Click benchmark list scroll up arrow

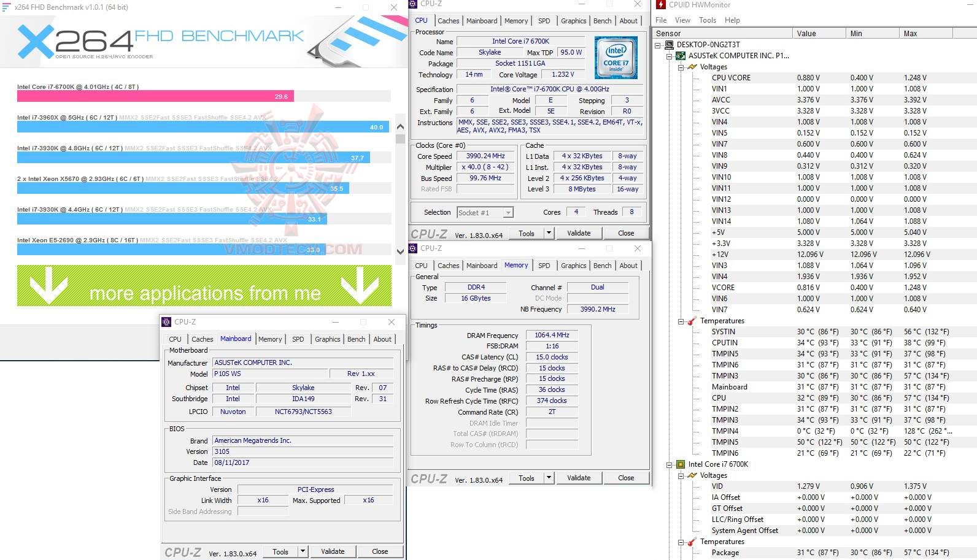tap(400, 127)
